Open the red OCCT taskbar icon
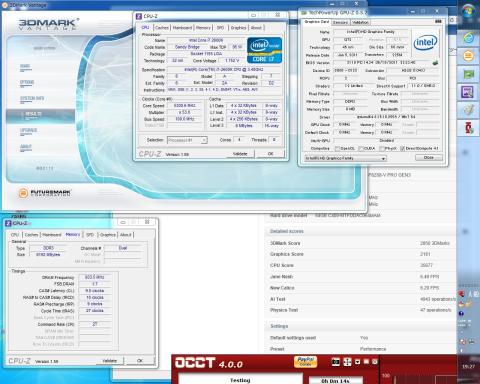Viewport: 480px width, 384px height. pos(469,128)
